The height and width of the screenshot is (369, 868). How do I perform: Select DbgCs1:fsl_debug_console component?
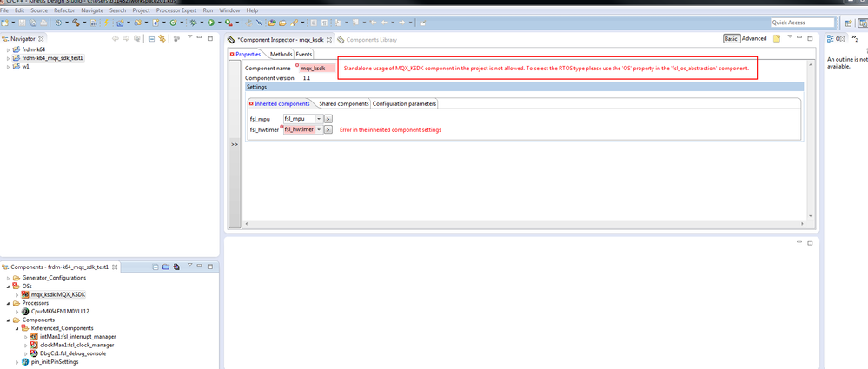(69, 353)
